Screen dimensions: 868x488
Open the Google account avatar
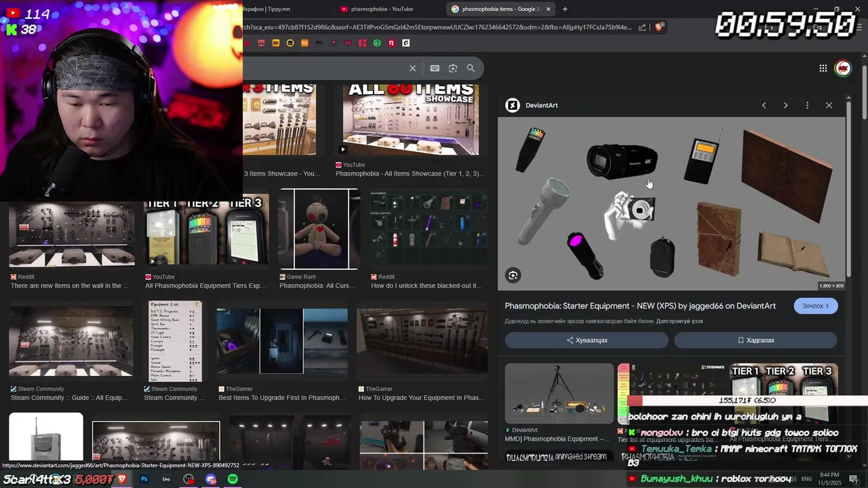pos(843,68)
